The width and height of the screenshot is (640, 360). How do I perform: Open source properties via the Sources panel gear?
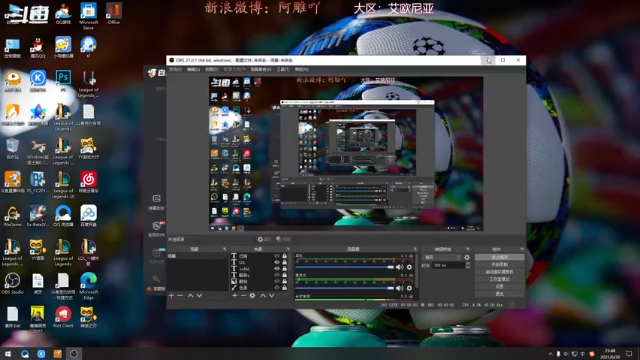(252, 295)
